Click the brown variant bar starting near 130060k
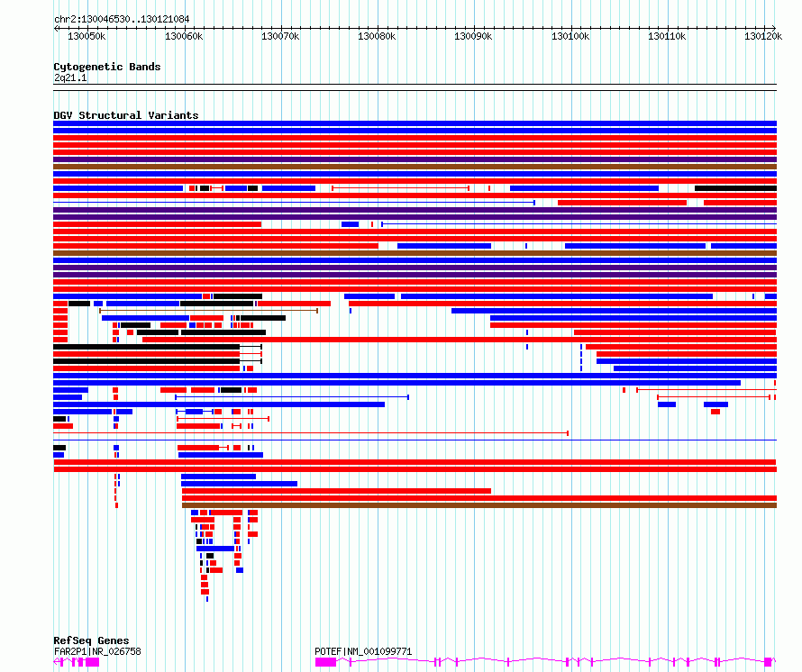 coord(479,505)
